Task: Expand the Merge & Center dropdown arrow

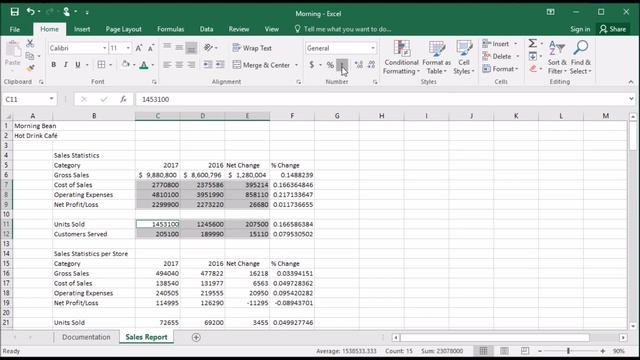Action: tap(296, 65)
